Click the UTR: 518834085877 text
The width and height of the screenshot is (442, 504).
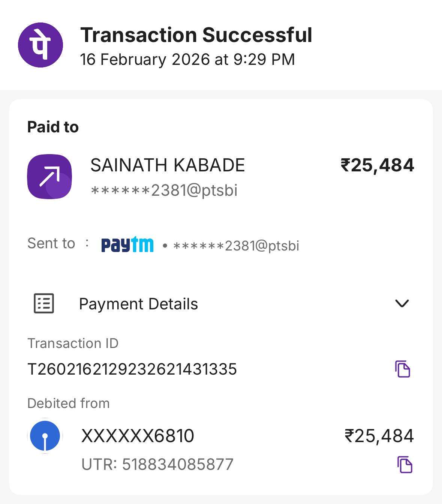157,464
